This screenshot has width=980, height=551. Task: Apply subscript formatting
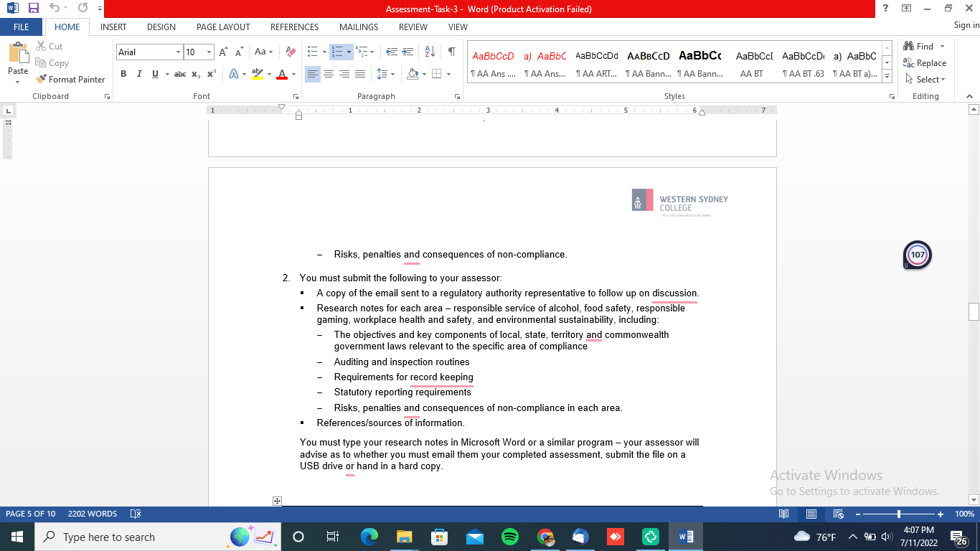[197, 74]
